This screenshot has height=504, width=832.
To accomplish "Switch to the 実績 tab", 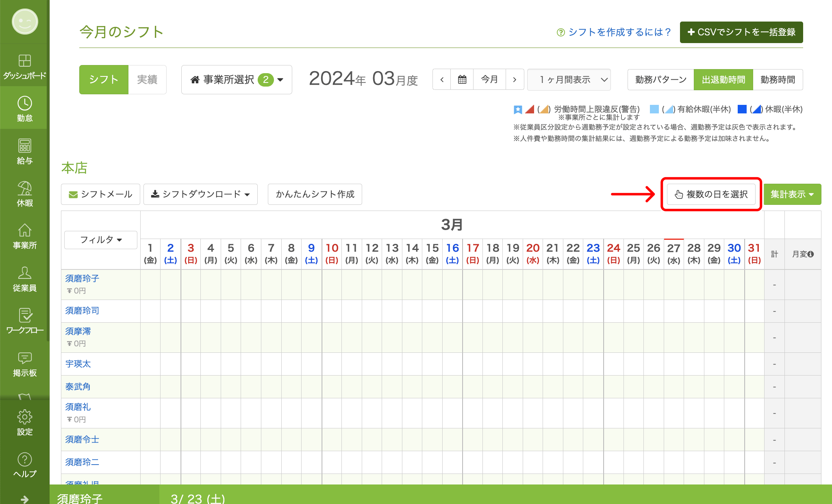I will click(x=148, y=80).
